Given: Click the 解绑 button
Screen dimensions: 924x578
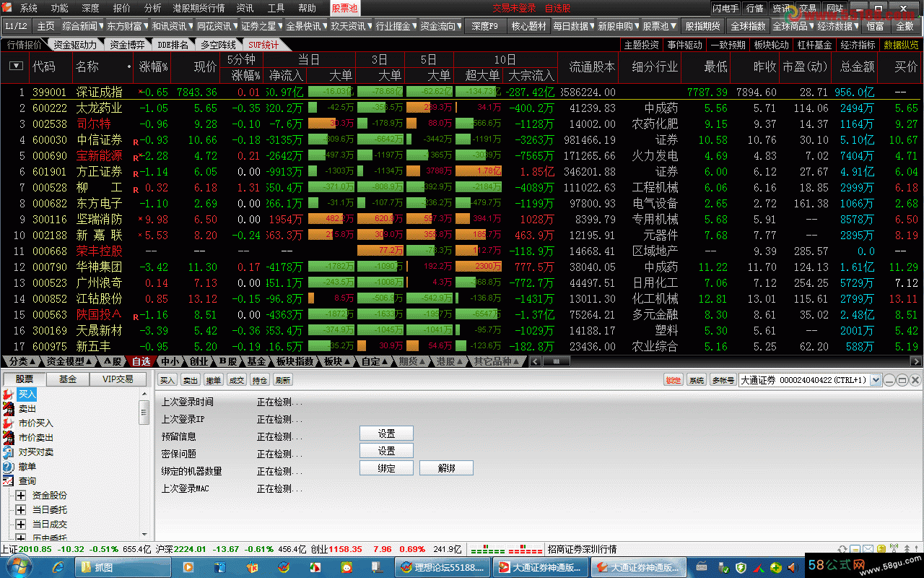Looking at the screenshot, I should click(446, 468).
